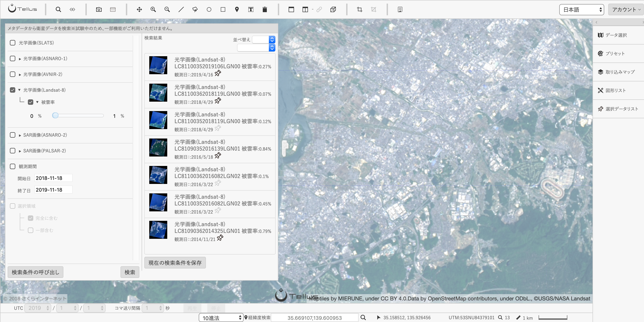644x322 pixels.
Task: Click the 再生 playback button
Action: [192, 308]
